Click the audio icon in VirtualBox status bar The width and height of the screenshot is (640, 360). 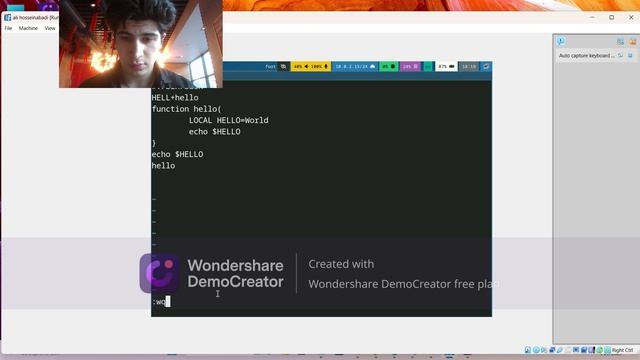pyautogui.click(x=544, y=350)
